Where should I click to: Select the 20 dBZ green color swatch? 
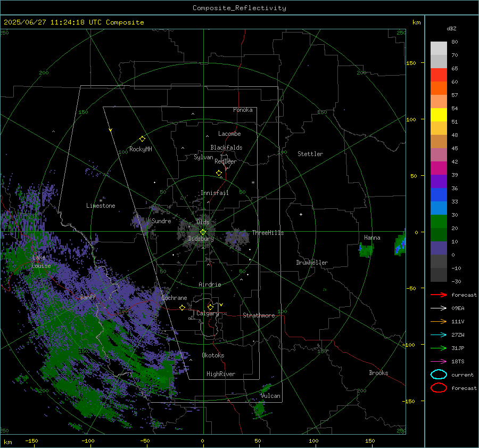pos(439,221)
